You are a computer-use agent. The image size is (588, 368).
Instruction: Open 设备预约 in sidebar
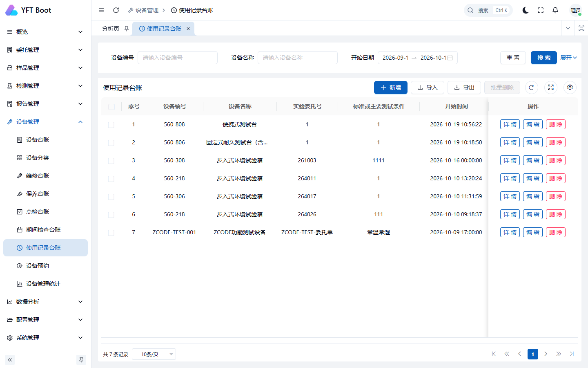pos(45,266)
